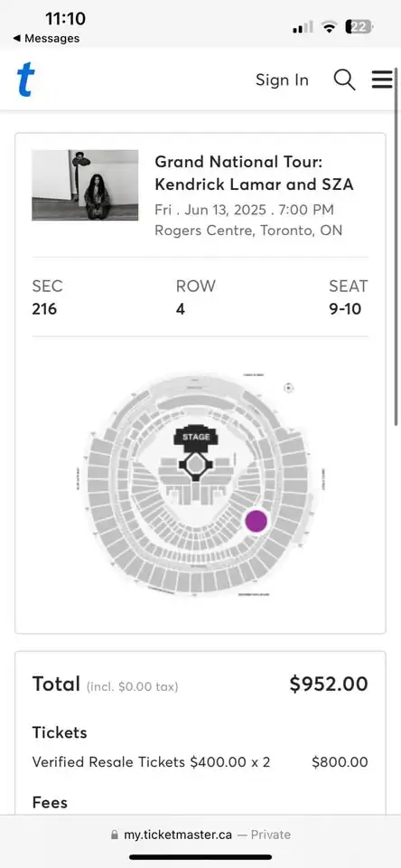Select the purple seat location marker
The width and height of the screenshot is (401, 868).
(256, 521)
